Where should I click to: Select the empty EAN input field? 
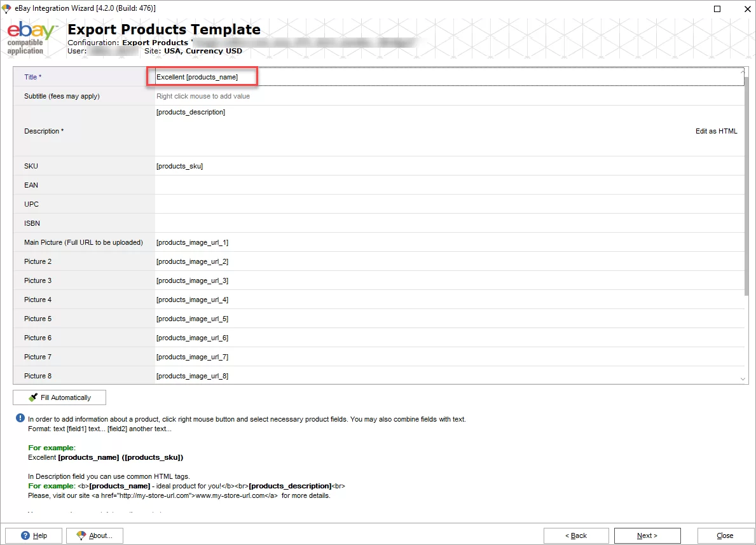tap(318, 185)
